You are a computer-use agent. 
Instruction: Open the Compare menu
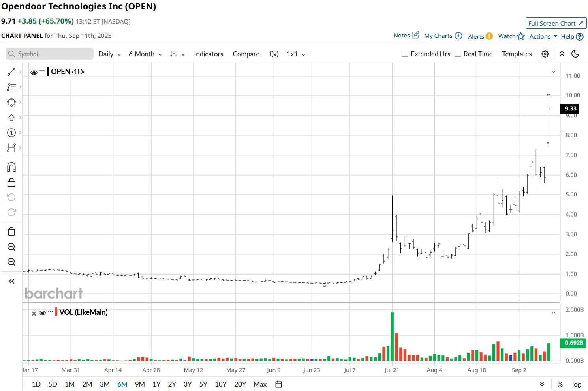coord(246,54)
